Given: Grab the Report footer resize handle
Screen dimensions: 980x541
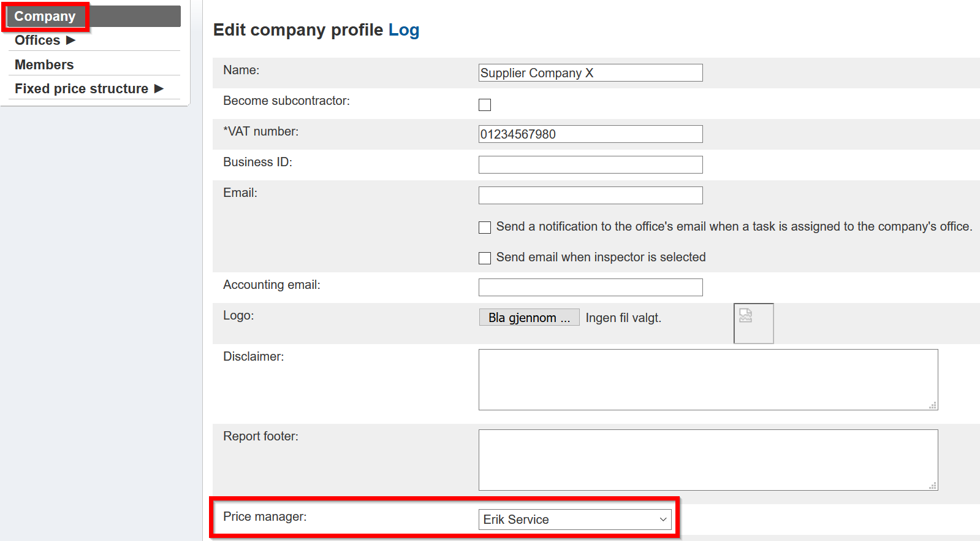Looking at the screenshot, I should click(933, 486).
